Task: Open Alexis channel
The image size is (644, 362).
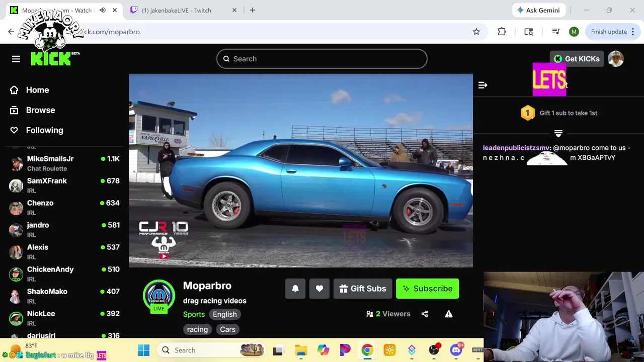Action: 64,252
